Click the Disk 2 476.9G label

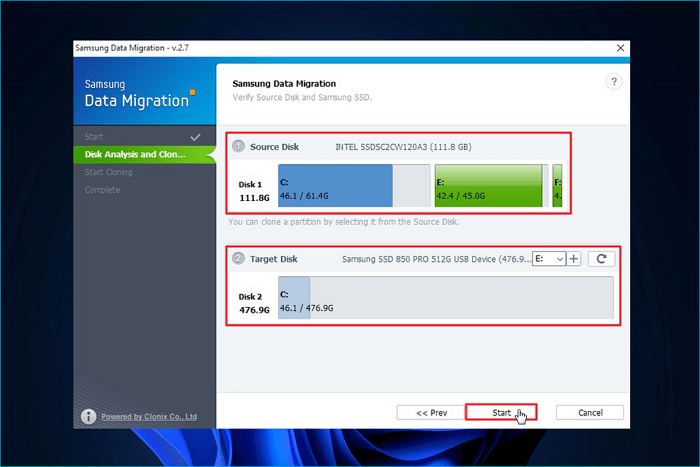pos(254,303)
